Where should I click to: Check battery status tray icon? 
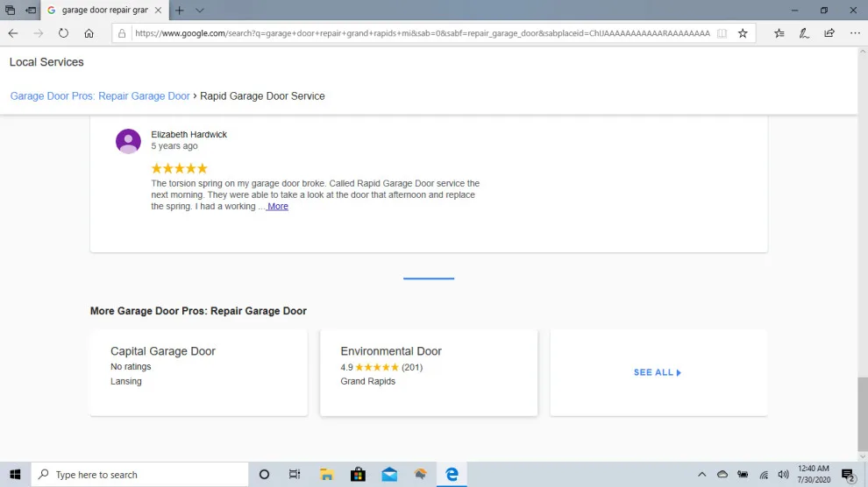click(x=743, y=474)
